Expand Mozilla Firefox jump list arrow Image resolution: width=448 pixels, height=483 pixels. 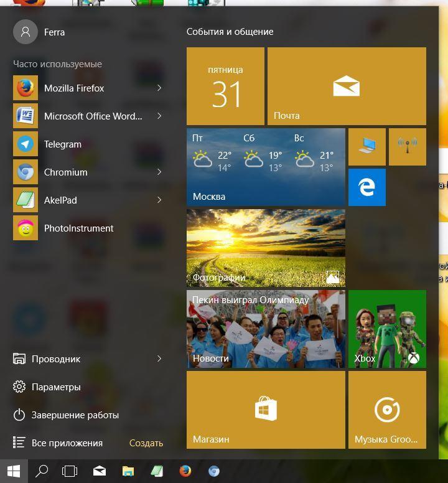click(x=159, y=88)
